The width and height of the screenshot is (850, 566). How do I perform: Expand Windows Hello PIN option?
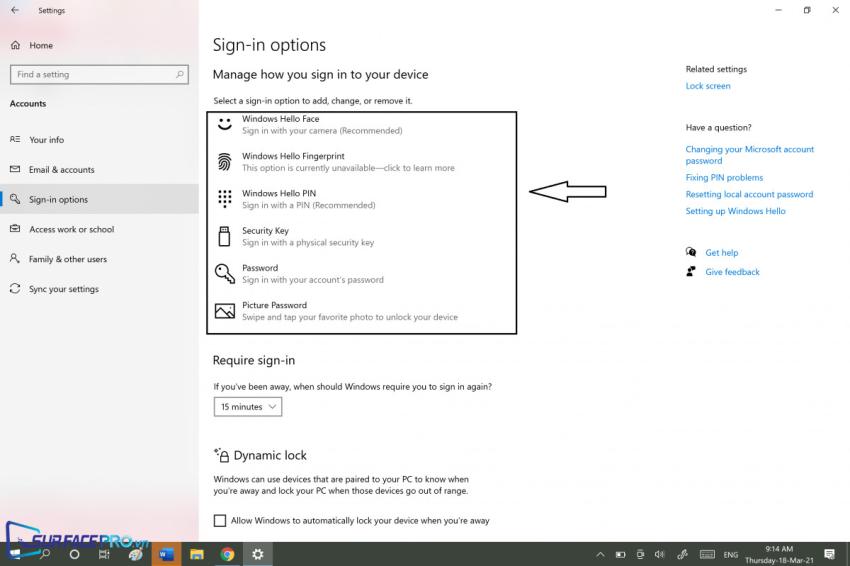(362, 199)
